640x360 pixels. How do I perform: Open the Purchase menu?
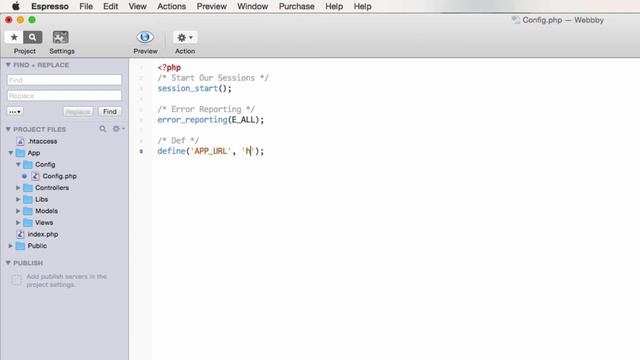tap(296, 6)
